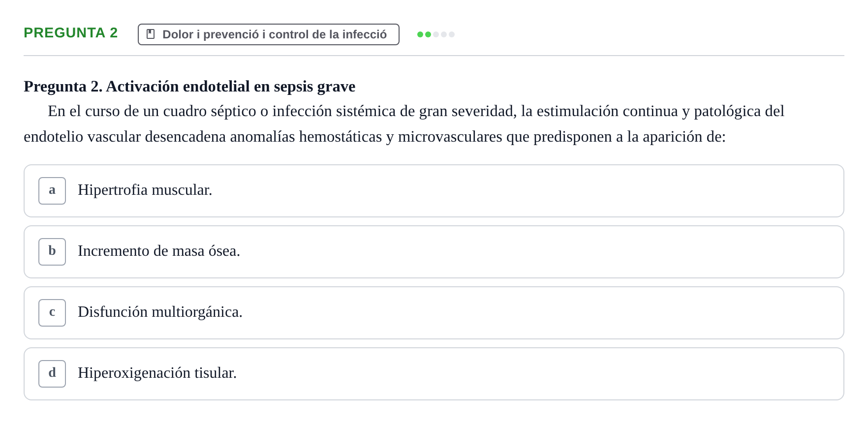Click the title 'Activación endotelial en sepsis grave'

click(x=231, y=87)
